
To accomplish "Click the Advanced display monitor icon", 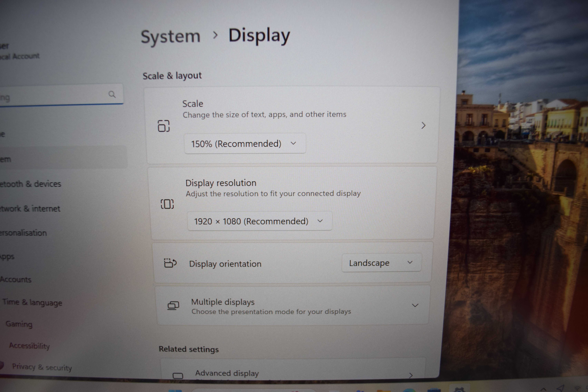I will [x=178, y=376].
